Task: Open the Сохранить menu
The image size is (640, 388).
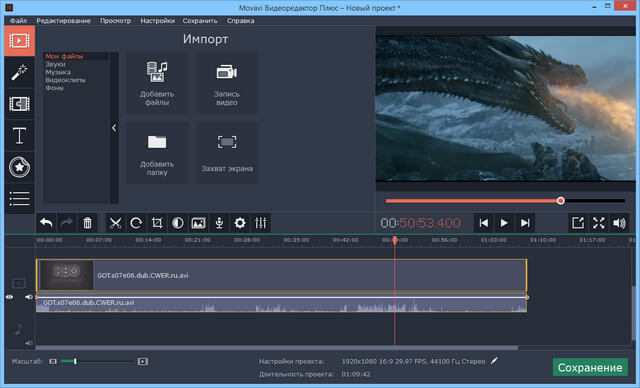Action: click(200, 20)
